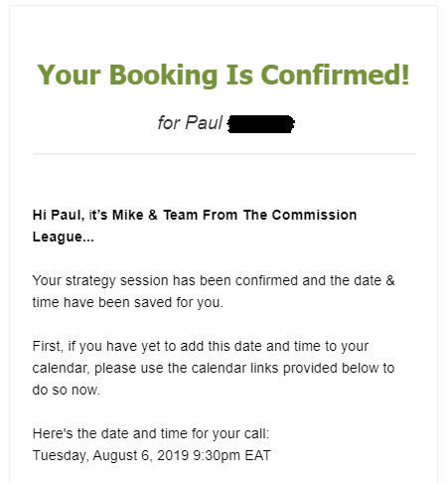This screenshot has width=448, height=483.
Task: Click the 'for Paul' subtitle text
Action: pyautogui.click(x=190, y=123)
